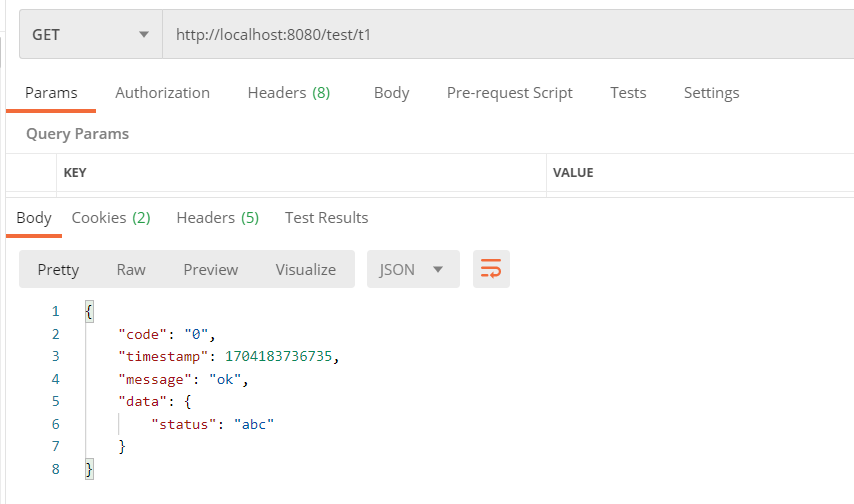Switch to the request Body tab
The image size is (854, 504).
point(391,93)
